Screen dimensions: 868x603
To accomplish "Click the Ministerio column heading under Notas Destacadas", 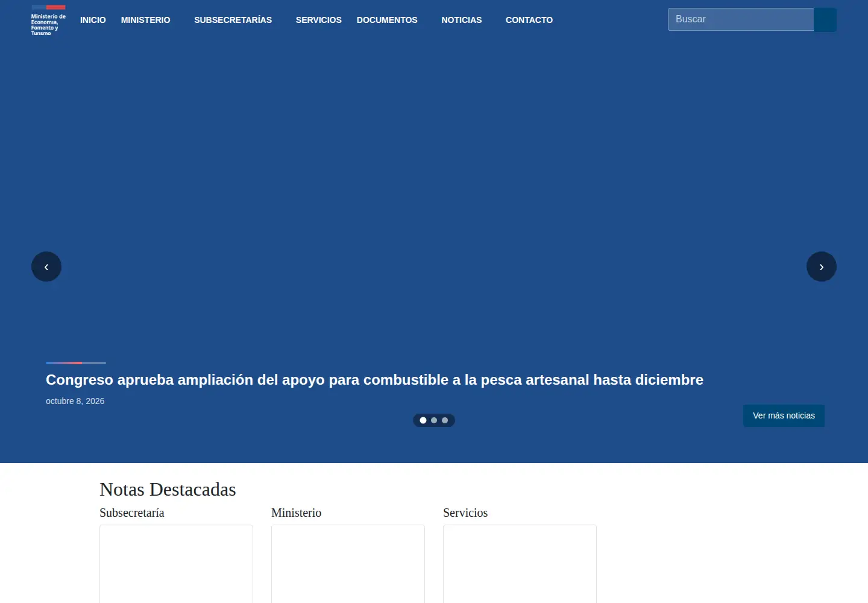I will 297,513.
